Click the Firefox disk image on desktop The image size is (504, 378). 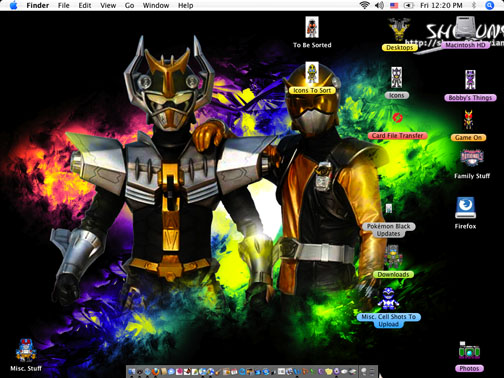point(465,207)
